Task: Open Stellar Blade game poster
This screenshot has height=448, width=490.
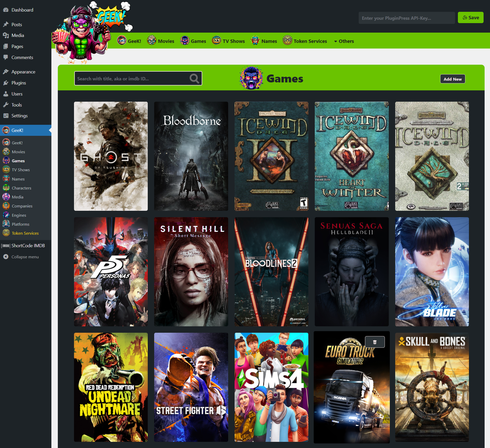Action: pos(432,272)
